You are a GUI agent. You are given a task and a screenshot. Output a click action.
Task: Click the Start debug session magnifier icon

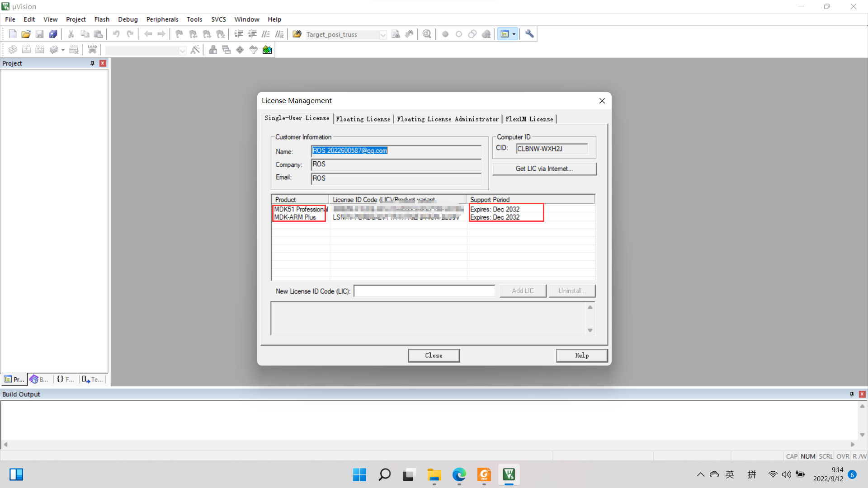point(427,34)
